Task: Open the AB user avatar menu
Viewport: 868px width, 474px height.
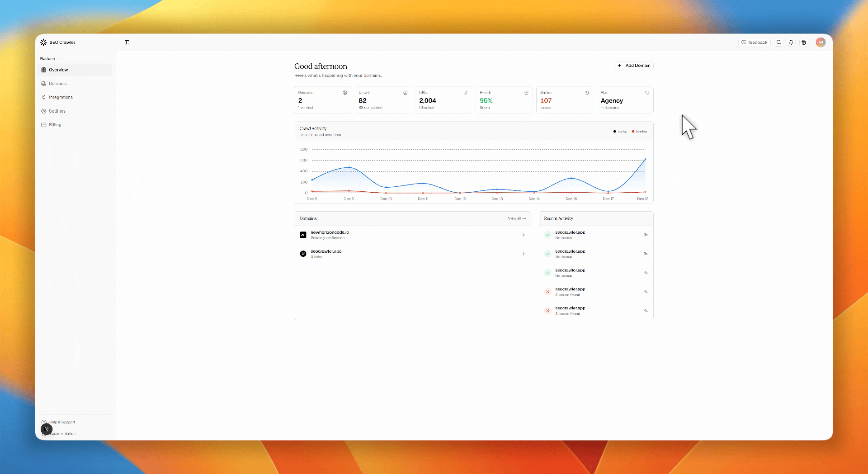Action: [x=820, y=43]
